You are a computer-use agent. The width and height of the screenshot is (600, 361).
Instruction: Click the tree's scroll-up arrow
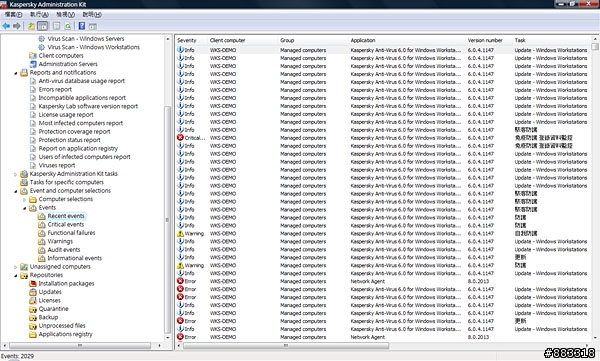167,39
